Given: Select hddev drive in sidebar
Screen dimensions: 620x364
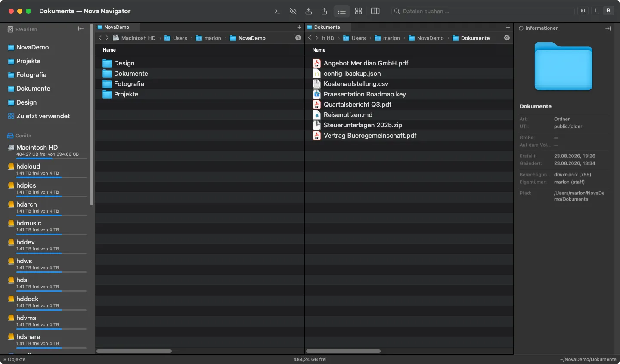Looking at the screenshot, I should [x=46, y=245].
